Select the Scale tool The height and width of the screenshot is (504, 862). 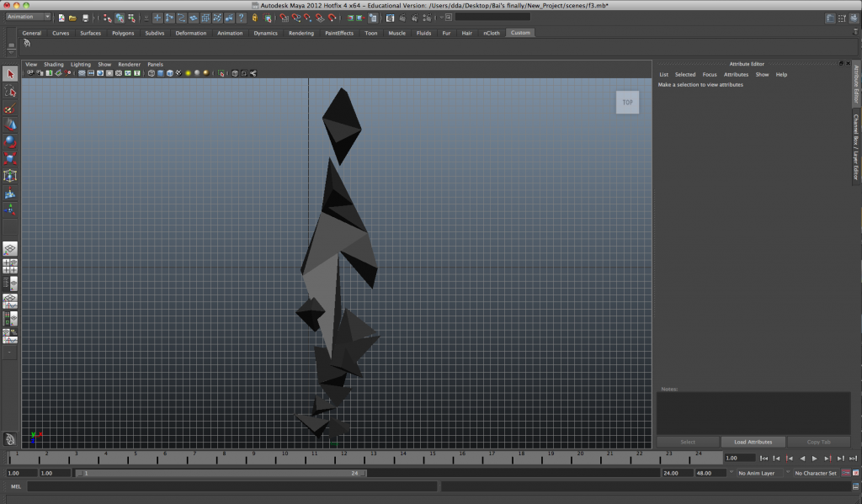point(10,158)
